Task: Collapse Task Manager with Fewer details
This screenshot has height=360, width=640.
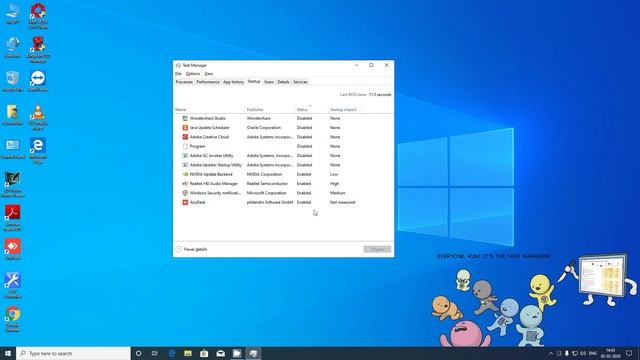Action: point(191,249)
